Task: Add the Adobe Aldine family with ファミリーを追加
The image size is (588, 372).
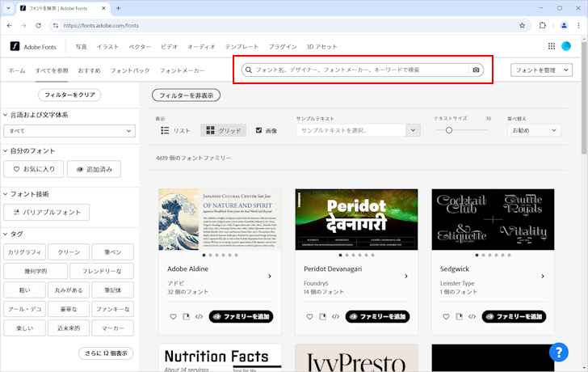Action: [241, 316]
